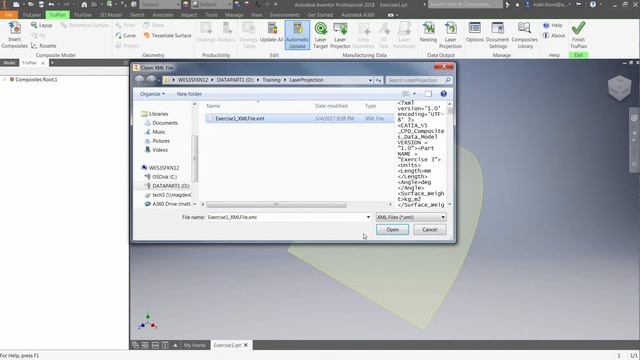Select the Layup tool
The width and height of the screenshot is (640, 360).
42,25
